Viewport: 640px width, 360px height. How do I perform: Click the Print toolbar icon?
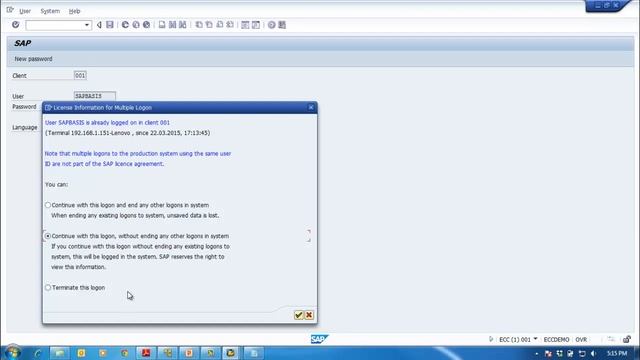tap(162, 25)
